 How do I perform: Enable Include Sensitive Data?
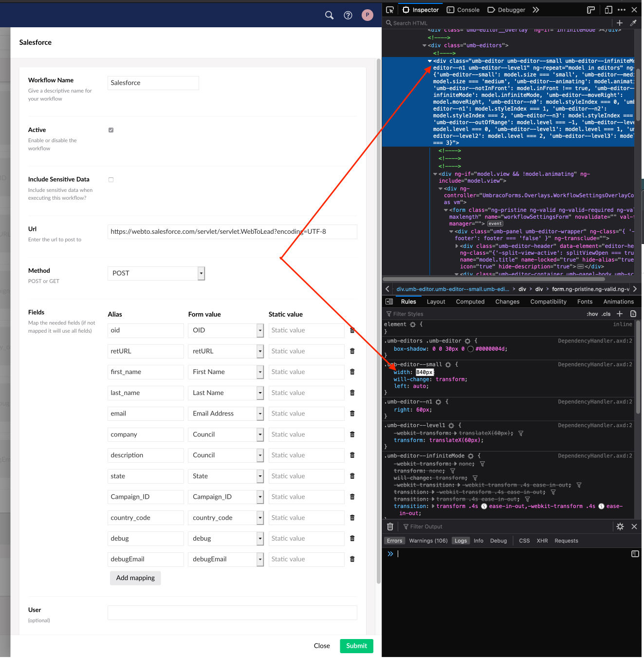pos(110,180)
